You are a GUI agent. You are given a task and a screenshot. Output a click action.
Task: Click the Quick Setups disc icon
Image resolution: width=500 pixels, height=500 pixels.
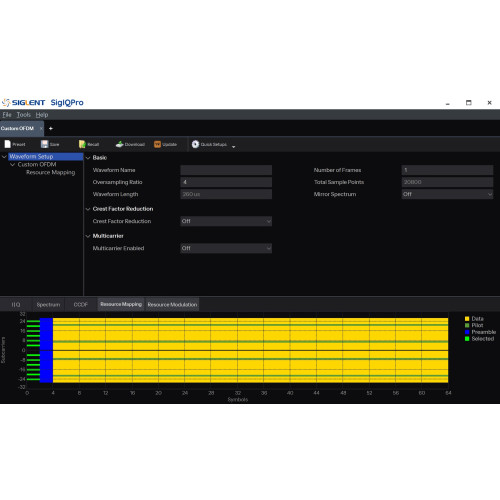point(195,144)
